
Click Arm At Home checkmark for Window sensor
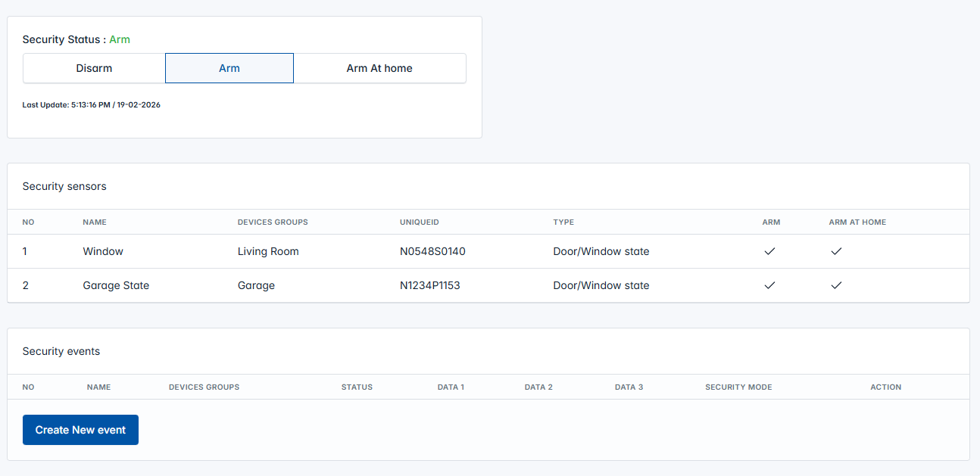click(x=836, y=251)
